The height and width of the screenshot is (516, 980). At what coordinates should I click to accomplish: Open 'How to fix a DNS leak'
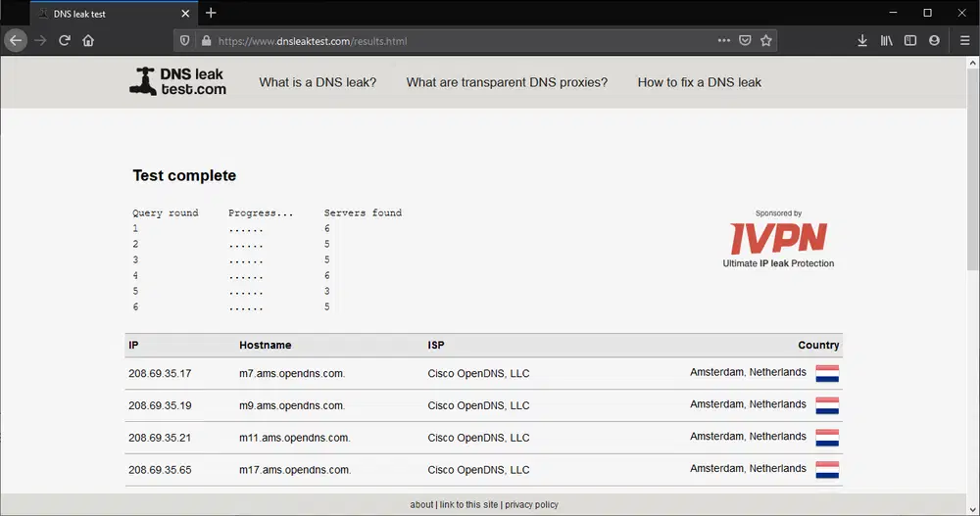point(700,82)
